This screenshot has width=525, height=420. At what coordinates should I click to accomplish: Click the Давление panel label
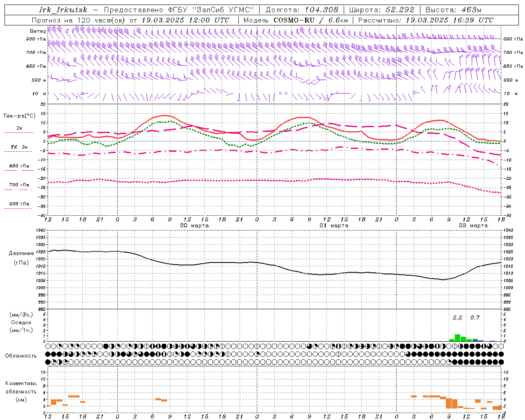(21, 253)
